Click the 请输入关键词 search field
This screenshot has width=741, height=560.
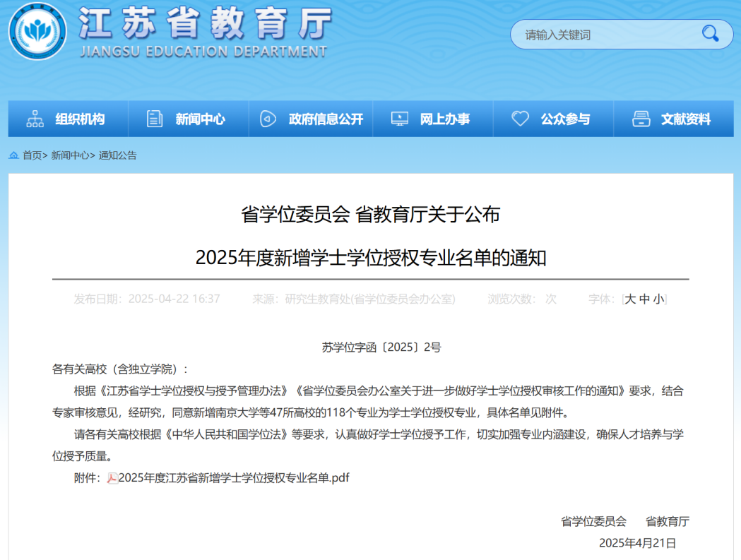607,35
